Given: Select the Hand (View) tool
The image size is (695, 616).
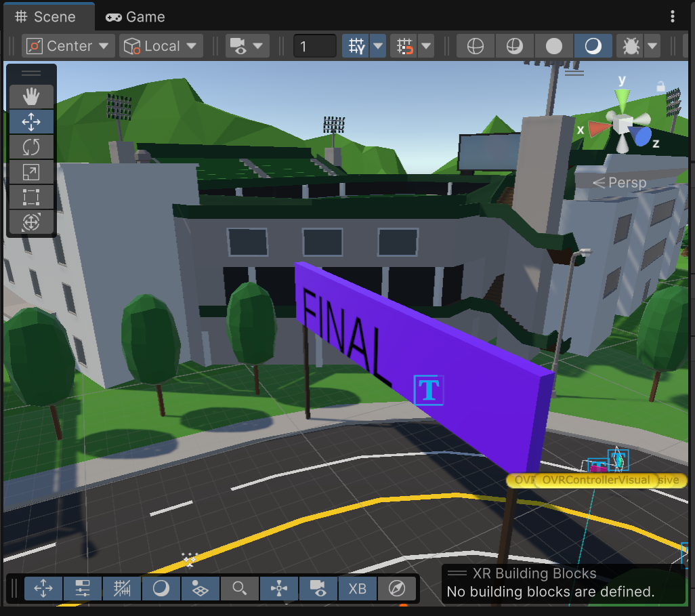Looking at the screenshot, I should click(31, 97).
